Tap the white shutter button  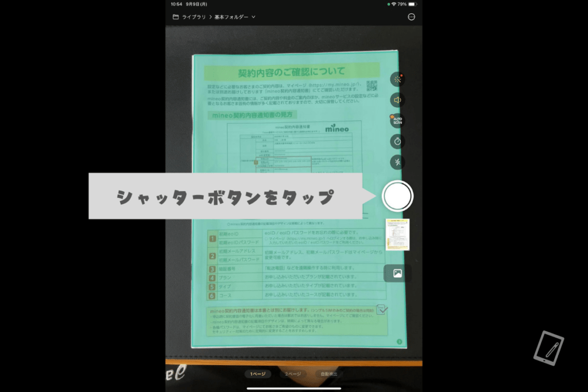pyautogui.click(x=397, y=196)
